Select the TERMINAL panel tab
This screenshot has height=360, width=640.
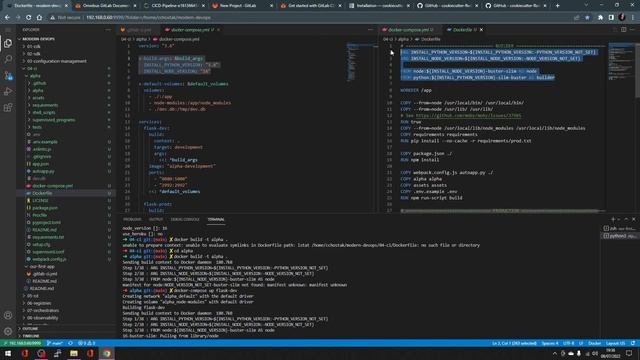(216, 220)
